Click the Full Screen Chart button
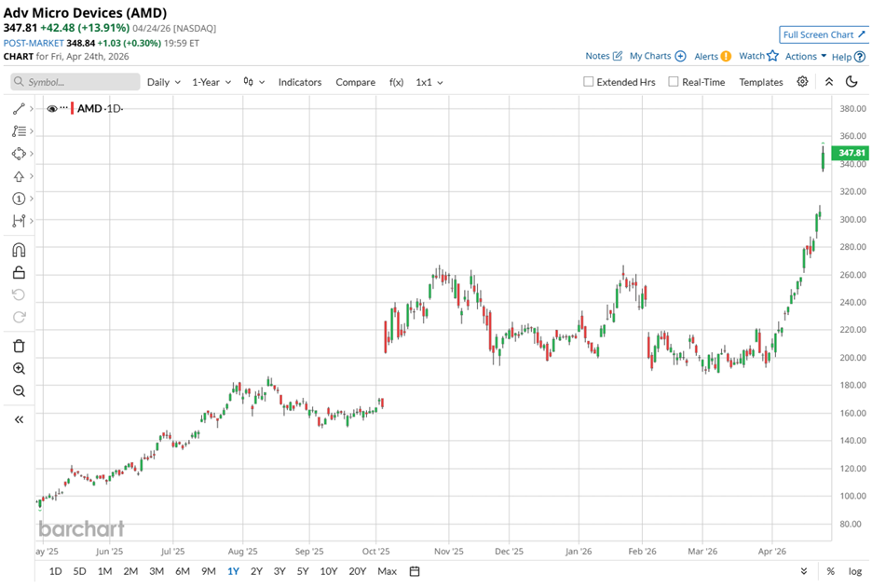This screenshot has height=588, width=872. [x=824, y=34]
